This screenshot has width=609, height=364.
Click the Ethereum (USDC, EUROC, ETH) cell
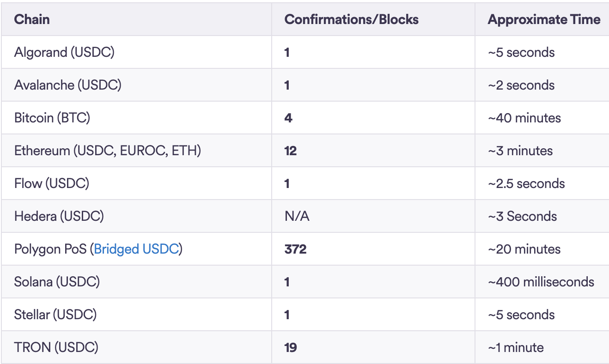107,151
